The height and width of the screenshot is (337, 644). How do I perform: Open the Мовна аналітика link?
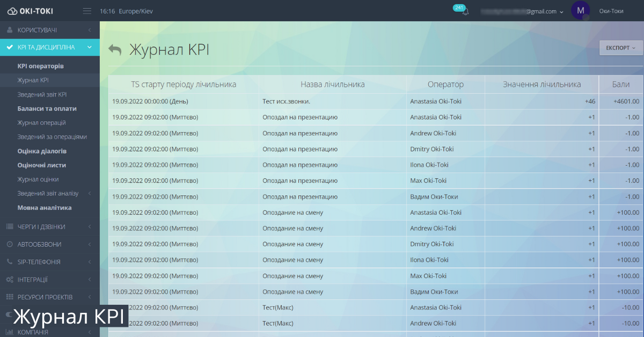[45, 208]
